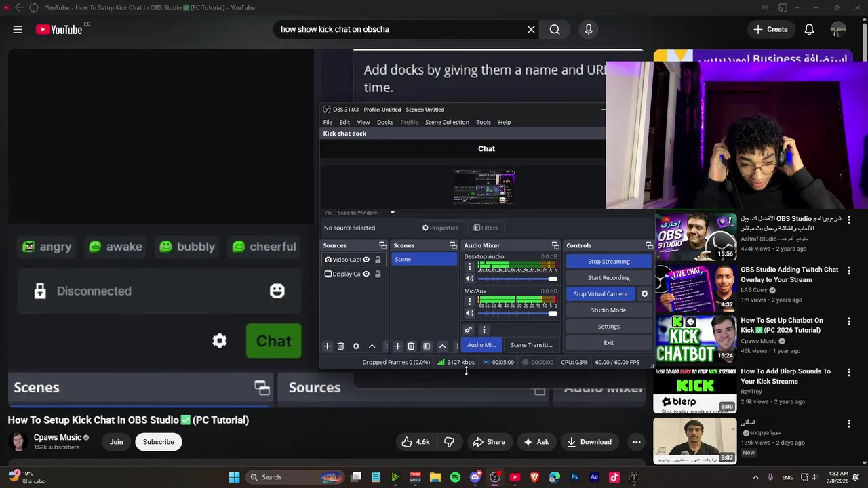
Task: Delete the scene with the trash icon
Action: click(x=411, y=346)
